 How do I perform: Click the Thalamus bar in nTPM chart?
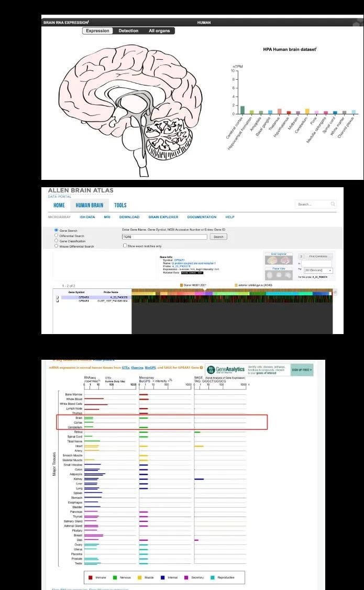click(x=280, y=111)
